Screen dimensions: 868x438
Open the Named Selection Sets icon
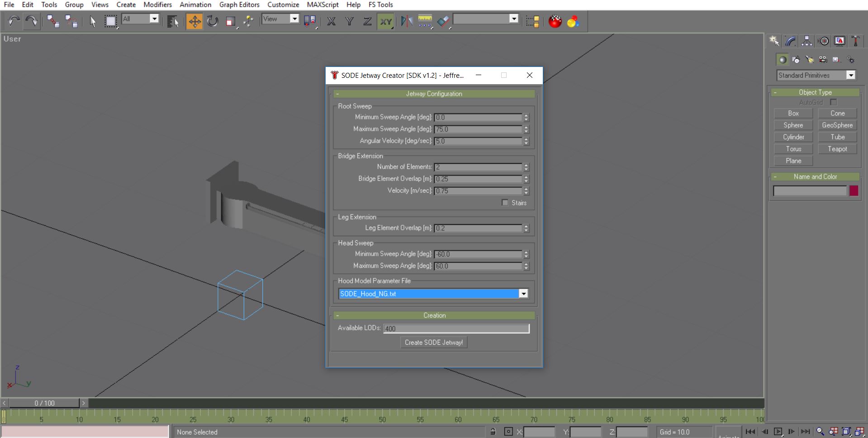[x=532, y=21]
